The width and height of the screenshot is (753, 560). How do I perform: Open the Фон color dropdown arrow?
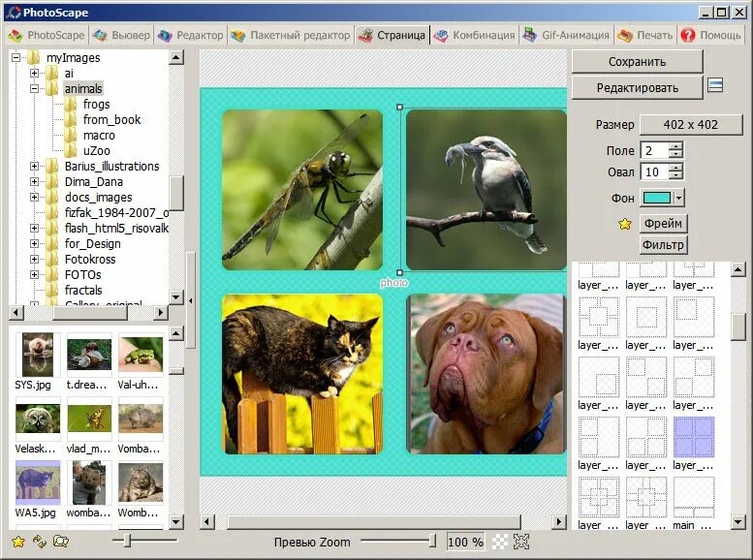[678, 198]
